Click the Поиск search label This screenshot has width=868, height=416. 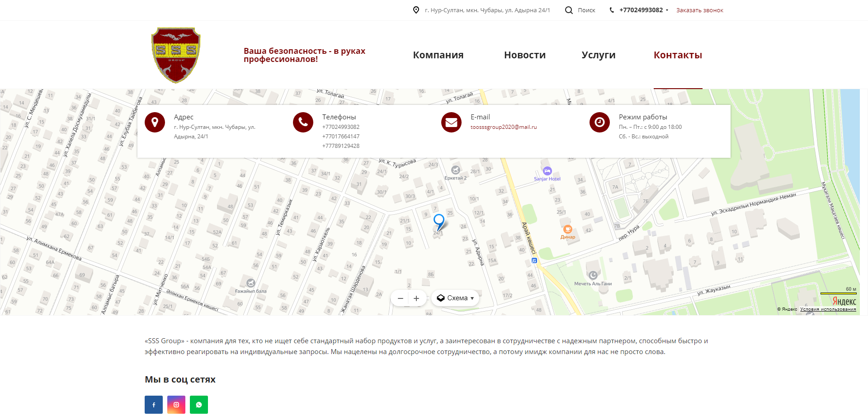[586, 10]
